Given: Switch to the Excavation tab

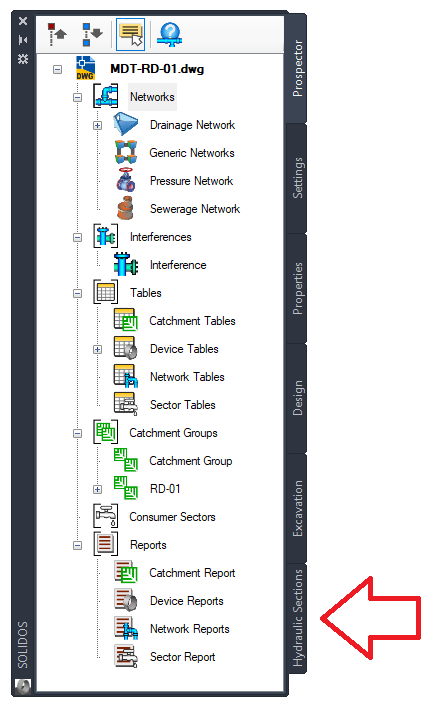Looking at the screenshot, I should (x=297, y=508).
